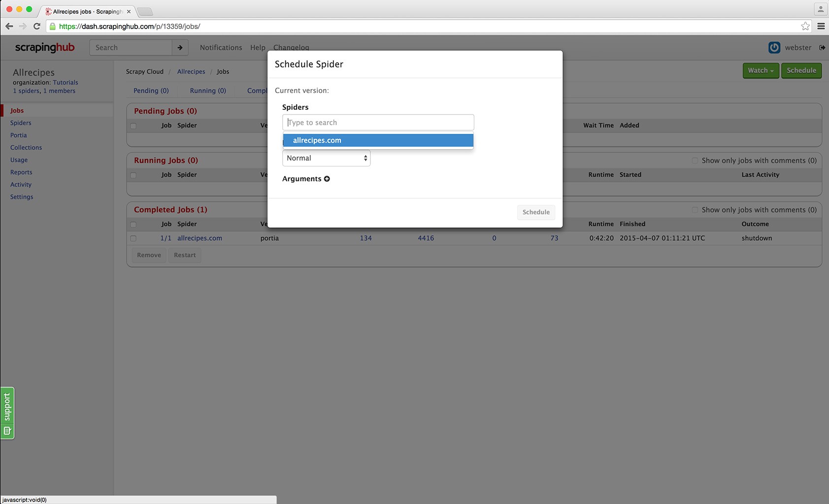
Task: Toggle select-all checkbox in Pending Jobs header
Action: [x=133, y=126]
